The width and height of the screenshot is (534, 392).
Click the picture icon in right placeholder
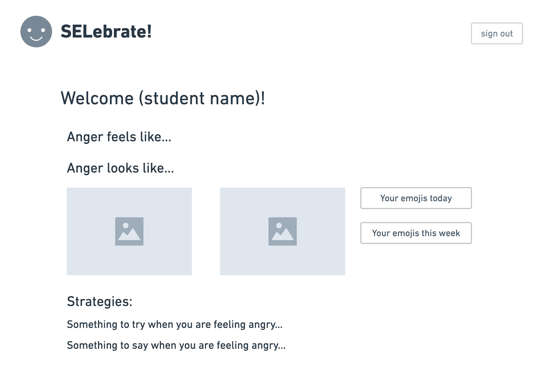283,231
